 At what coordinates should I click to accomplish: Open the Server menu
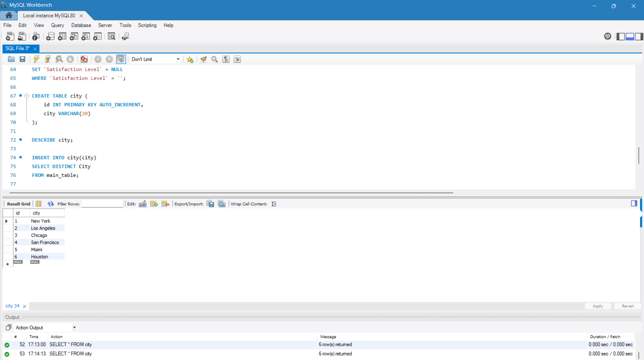tap(105, 25)
